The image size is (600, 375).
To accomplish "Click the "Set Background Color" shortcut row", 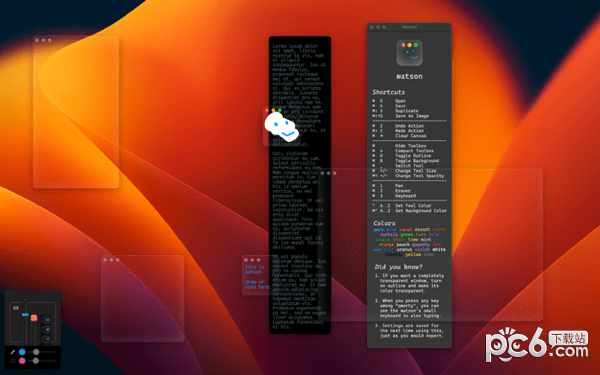I will [409, 210].
